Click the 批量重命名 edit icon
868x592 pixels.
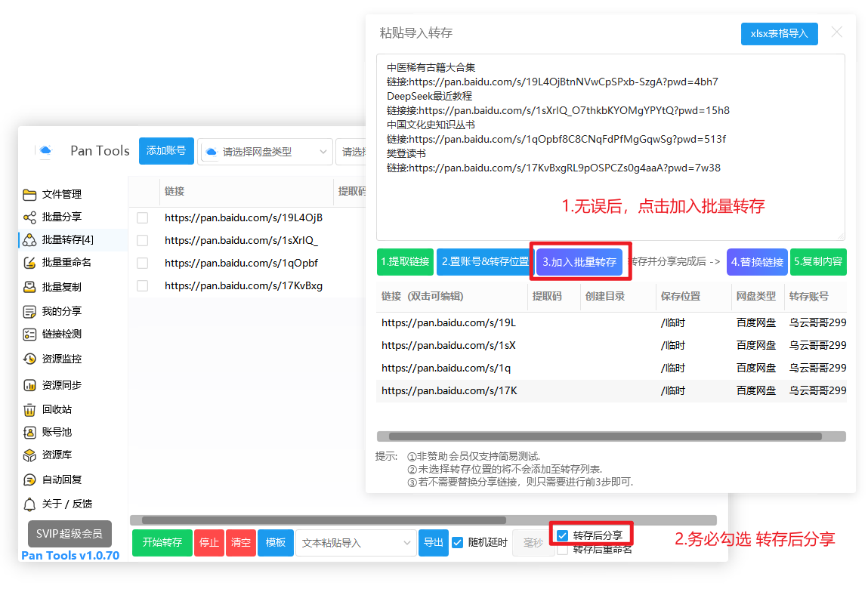click(x=29, y=263)
